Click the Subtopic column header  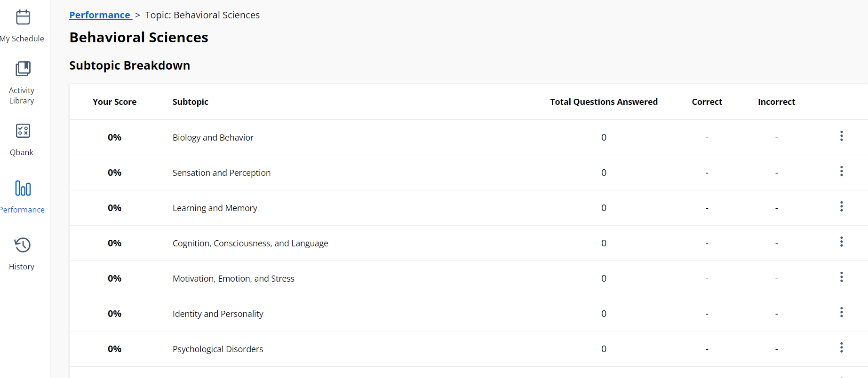[190, 102]
